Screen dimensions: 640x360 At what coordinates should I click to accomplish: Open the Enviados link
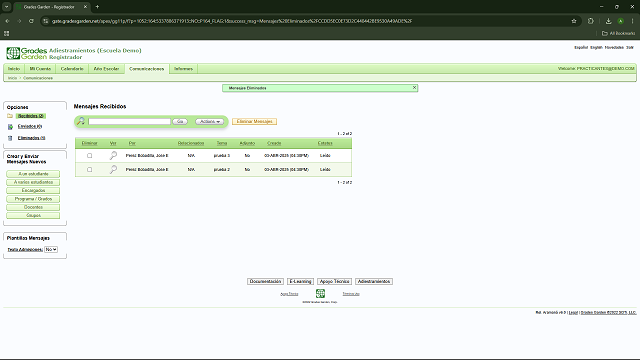point(30,127)
